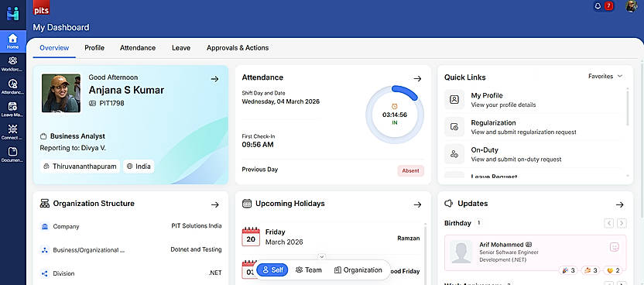The image size is (644, 285).
Task: Click the circular attendance timer ring
Action: pos(394,115)
